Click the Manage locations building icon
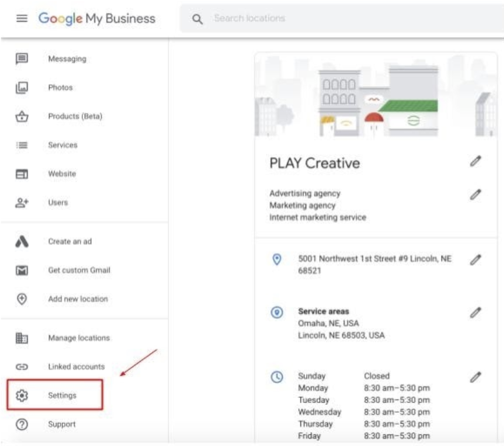Viewport: 504px width, 446px height. click(x=22, y=338)
